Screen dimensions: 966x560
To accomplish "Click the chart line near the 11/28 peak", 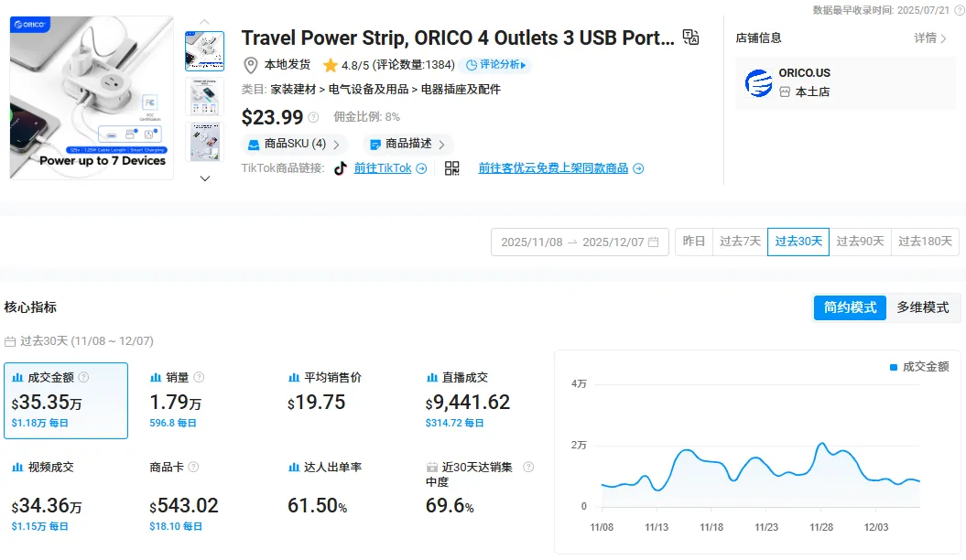I will point(821,445).
